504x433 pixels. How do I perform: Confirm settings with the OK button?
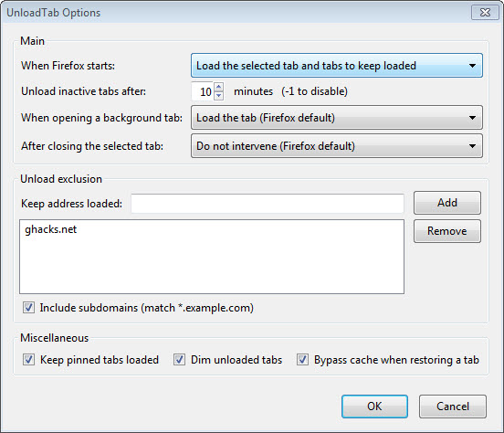point(374,407)
